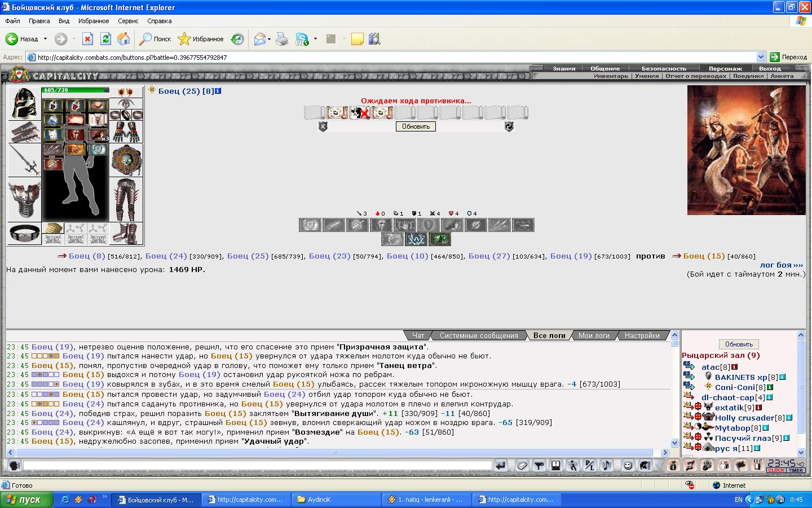Click Обновить in the room list panel
The height and width of the screenshot is (508, 812).
click(739, 344)
